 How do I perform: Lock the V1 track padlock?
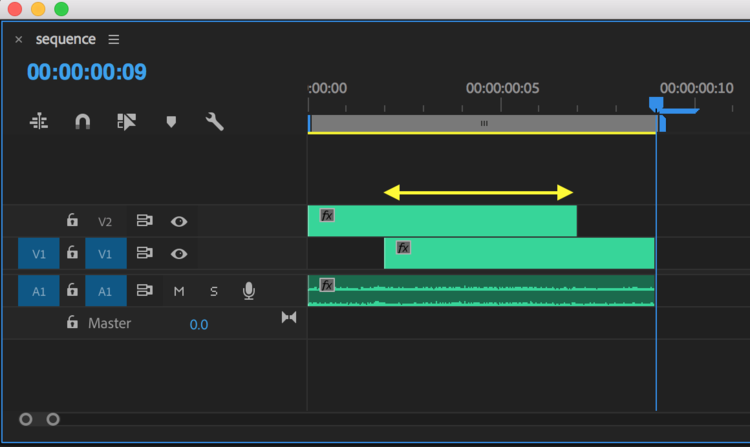point(72,254)
